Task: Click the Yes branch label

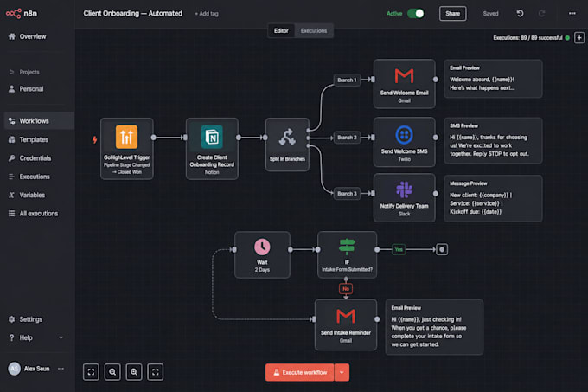Action: pyautogui.click(x=399, y=249)
